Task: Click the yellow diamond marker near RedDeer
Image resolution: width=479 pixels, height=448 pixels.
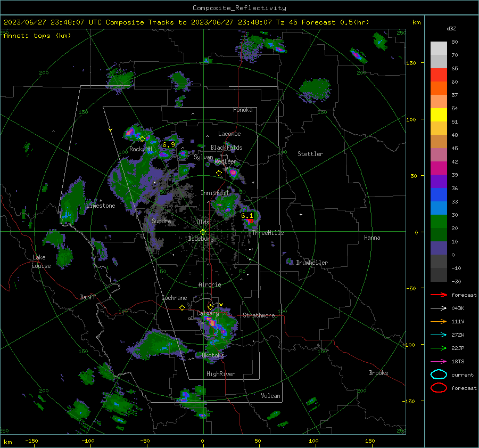Action: (219, 173)
